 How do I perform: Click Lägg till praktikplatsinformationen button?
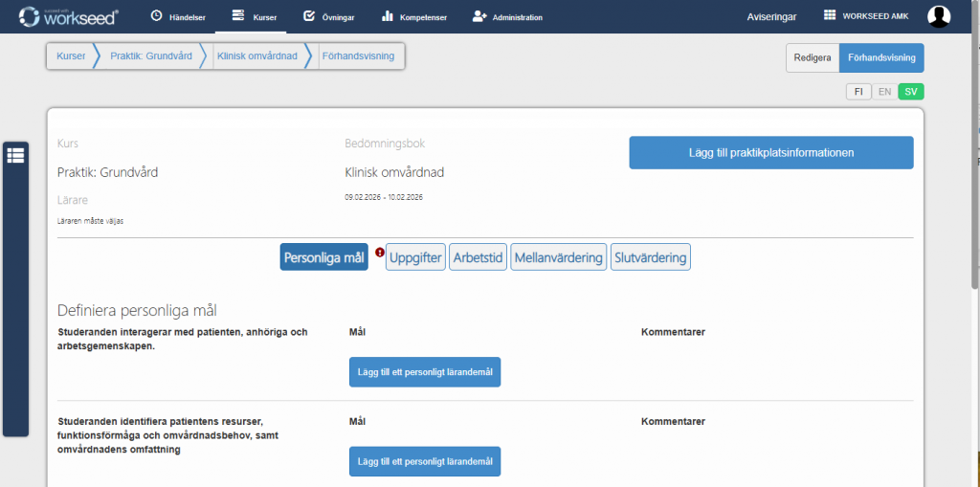770,153
